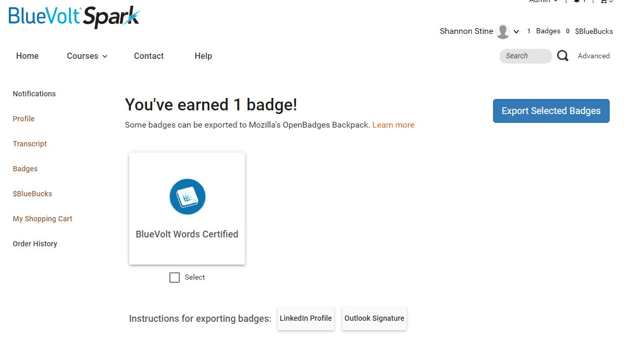641x364 pixels.
Task: Open Order History in the sidebar
Action: (x=35, y=244)
